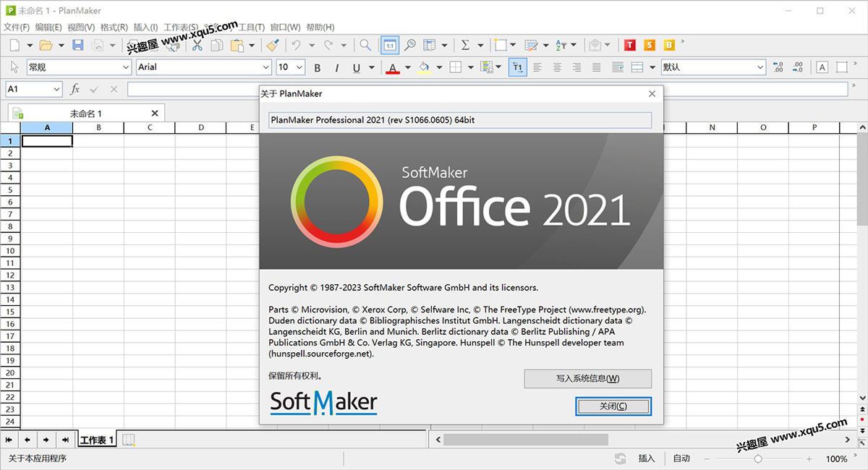The width and height of the screenshot is (868, 470).
Task: Select the 工作表 1 sheet tab
Action: 96,440
